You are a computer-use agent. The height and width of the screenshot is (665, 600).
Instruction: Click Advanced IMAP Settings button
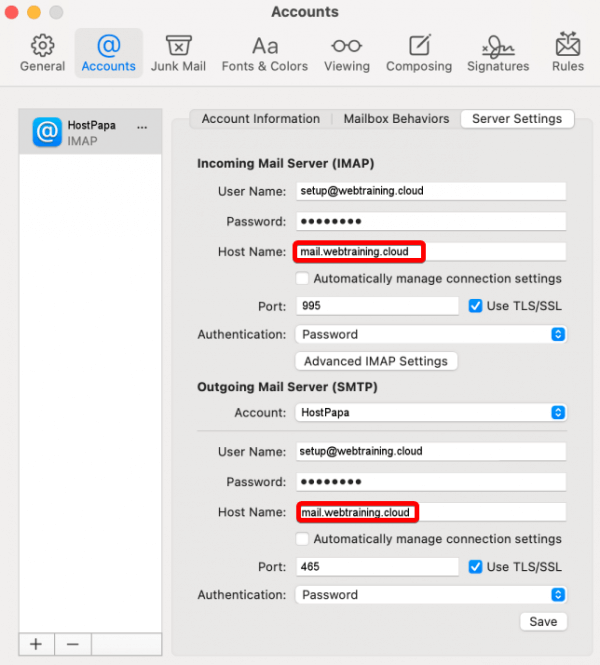pos(376,361)
